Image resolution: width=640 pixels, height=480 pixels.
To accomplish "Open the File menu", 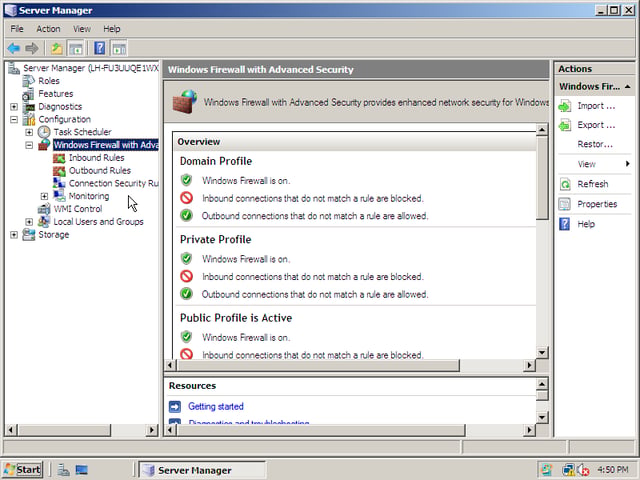I will pyautogui.click(x=17, y=29).
